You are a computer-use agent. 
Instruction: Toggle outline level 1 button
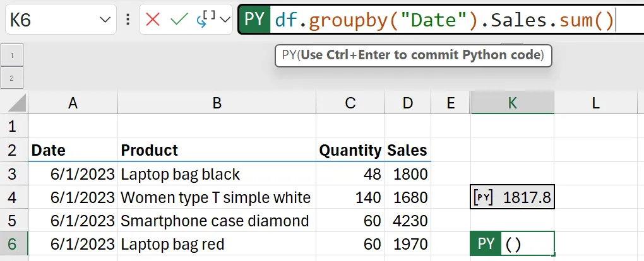coord(13,55)
